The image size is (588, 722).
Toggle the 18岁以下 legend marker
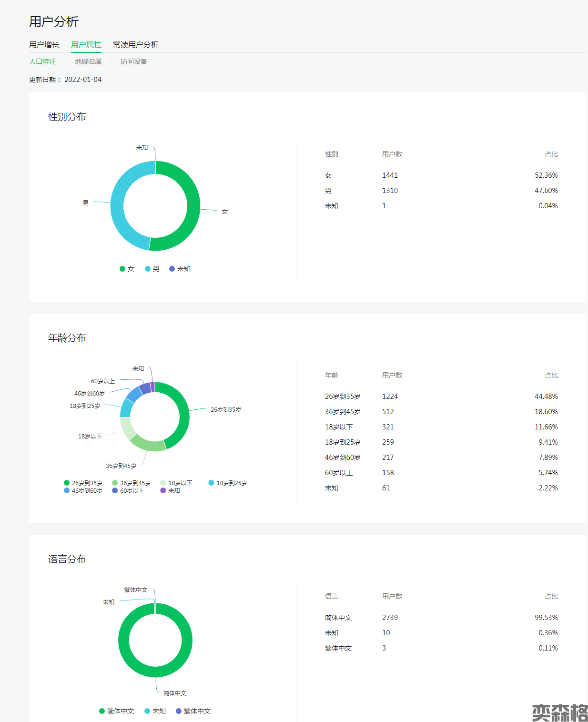(x=163, y=483)
